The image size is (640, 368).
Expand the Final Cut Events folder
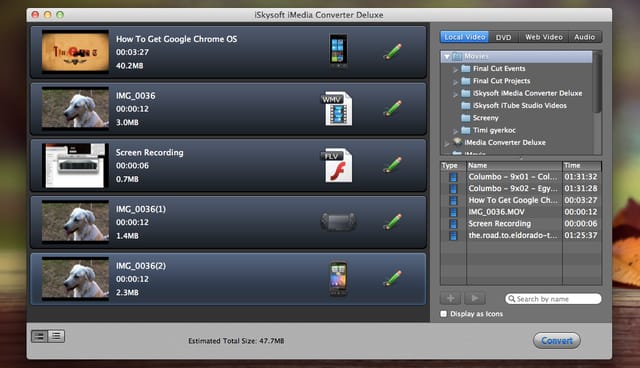(x=456, y=69)
